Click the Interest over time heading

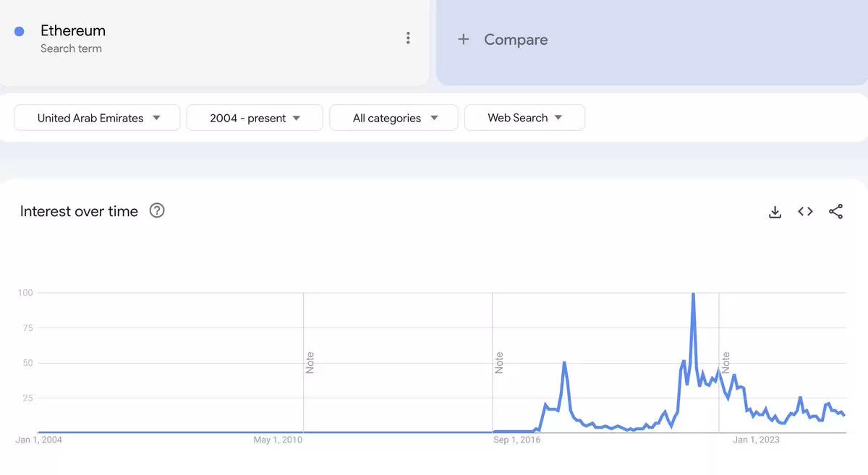(79, 211)
